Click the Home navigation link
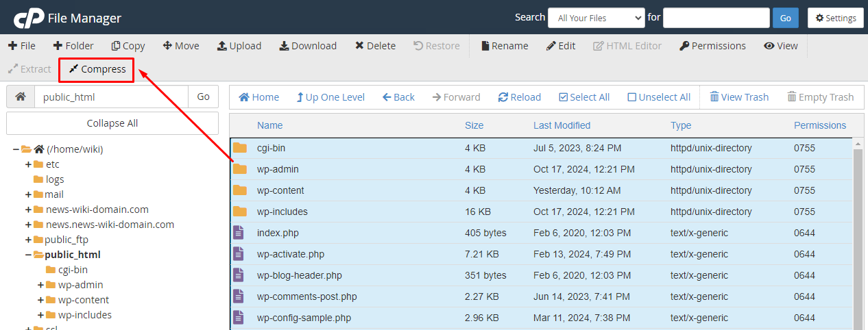Image resolution: width=868 pixels, height=330 pixels. (x=258, y=97)
